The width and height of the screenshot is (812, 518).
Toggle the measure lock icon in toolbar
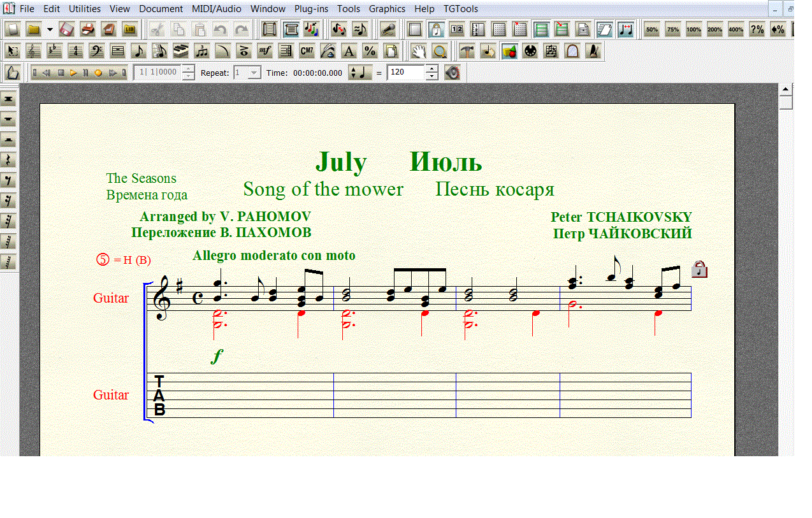(x=436, y=29)
